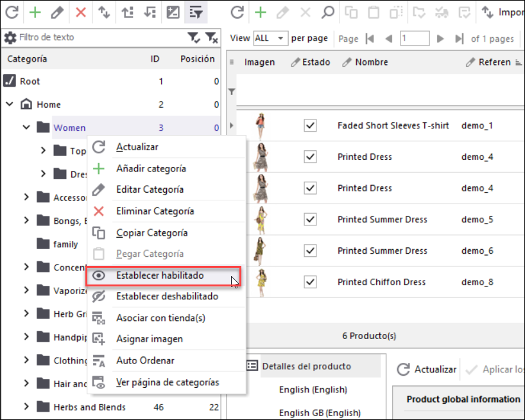Select English GB (English) language entry
Image resolution: width=525 pixels, height=420 pixels.
click(320, 413)
